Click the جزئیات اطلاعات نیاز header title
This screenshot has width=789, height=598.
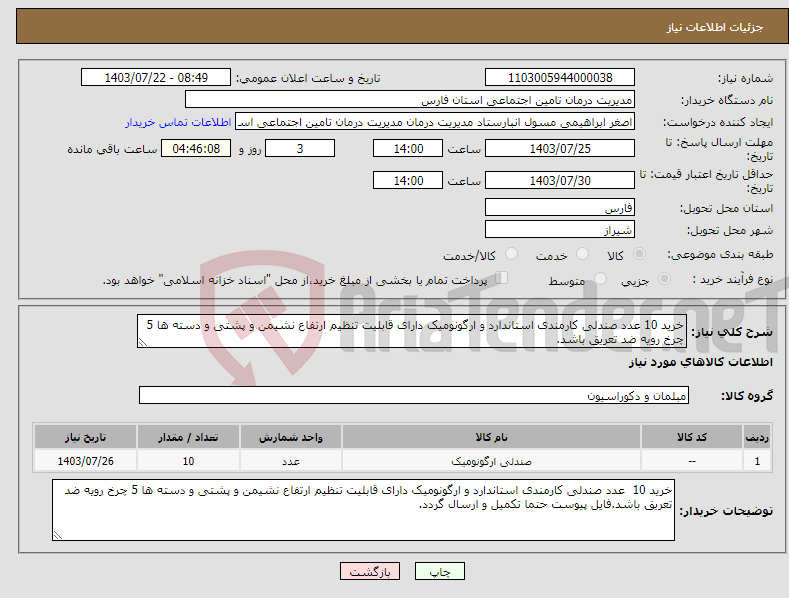click(x=715, y=27)
